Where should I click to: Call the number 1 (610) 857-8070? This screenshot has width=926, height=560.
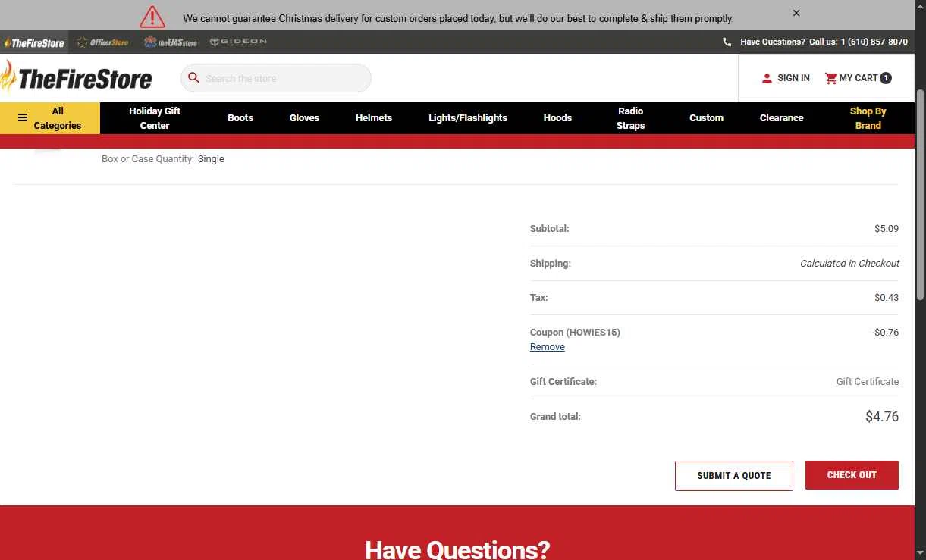[874, 42]
